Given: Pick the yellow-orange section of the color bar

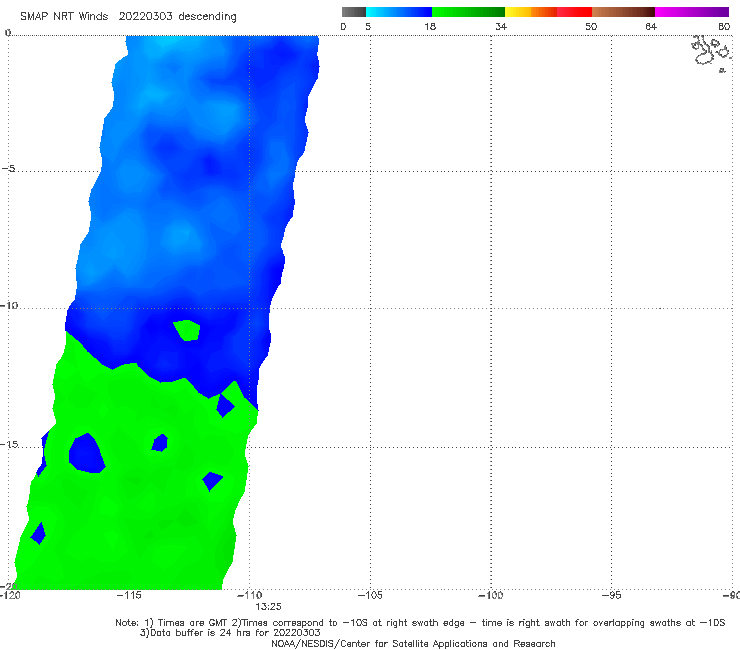Looking at the screenshot, I should 531,12.
